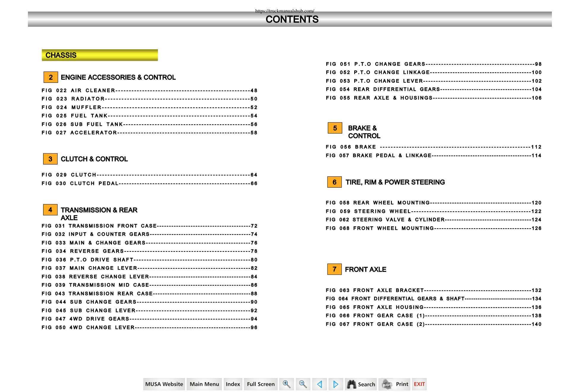The width and height of the screenshot is (570, 392).
Task: Open FIG 056 Brake entry
Action: click(434, 147)
